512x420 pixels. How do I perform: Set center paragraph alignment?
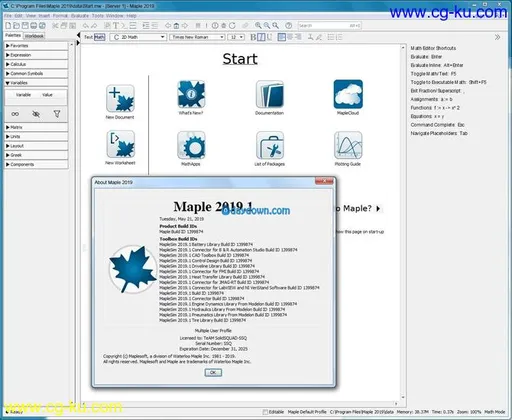[290, 37]
